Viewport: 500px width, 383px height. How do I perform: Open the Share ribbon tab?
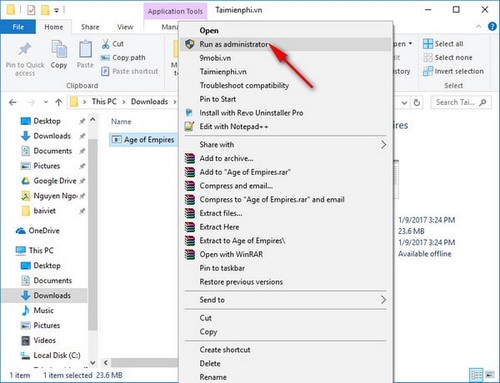[90, 27]
